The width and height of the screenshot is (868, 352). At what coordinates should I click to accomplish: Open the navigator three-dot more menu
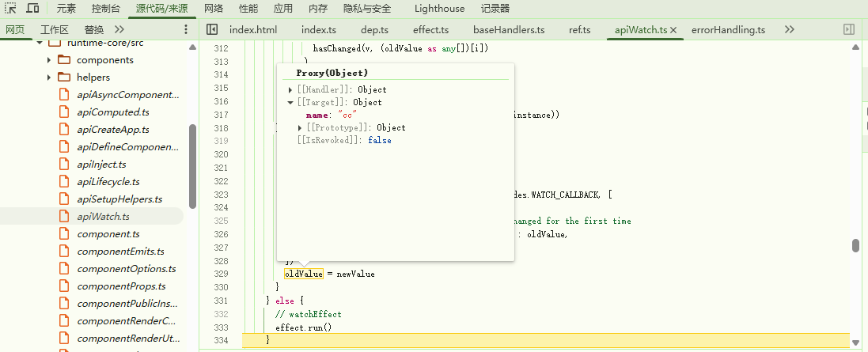pyautogui.click(x=186, y=29)
